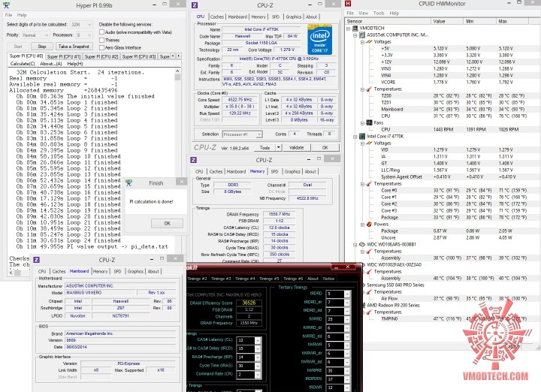This screenshot has width=541, height=392.
Task: Open the File menu in Hyper PI
Action: pos(8,15)
